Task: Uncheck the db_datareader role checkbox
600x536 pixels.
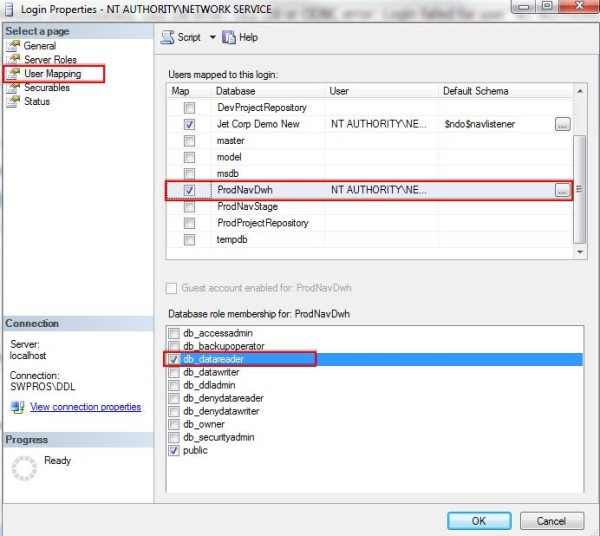Action: point(174,359)
